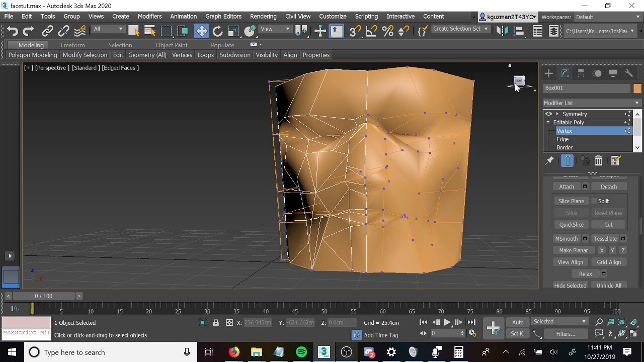
Task: Toggle the Percent Snap icon
Action: 387,31
